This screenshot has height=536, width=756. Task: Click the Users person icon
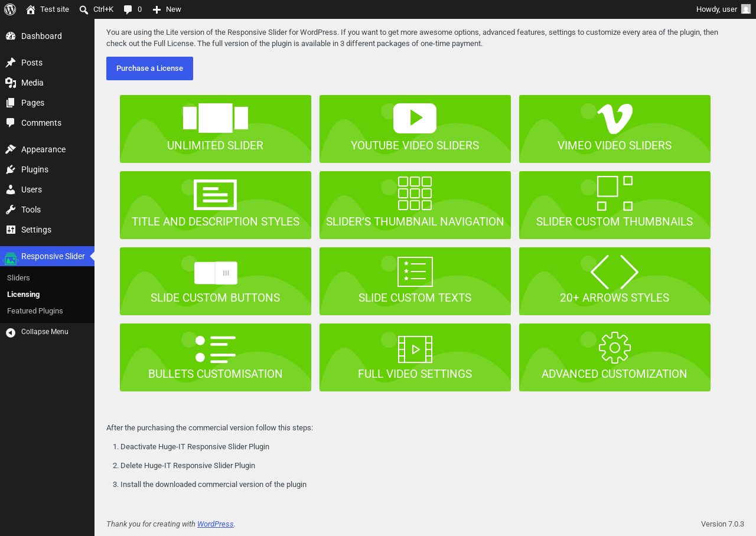[11, 189]
